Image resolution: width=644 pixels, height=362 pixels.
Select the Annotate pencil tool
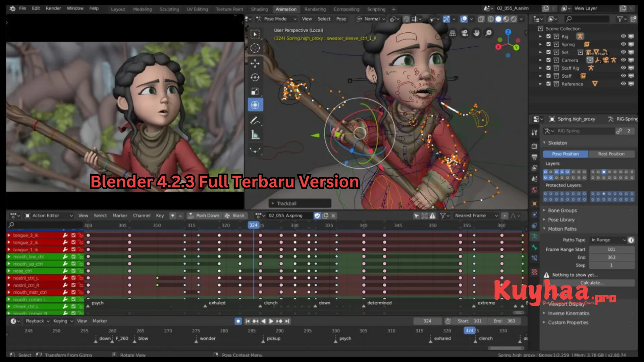click(255, 121)
